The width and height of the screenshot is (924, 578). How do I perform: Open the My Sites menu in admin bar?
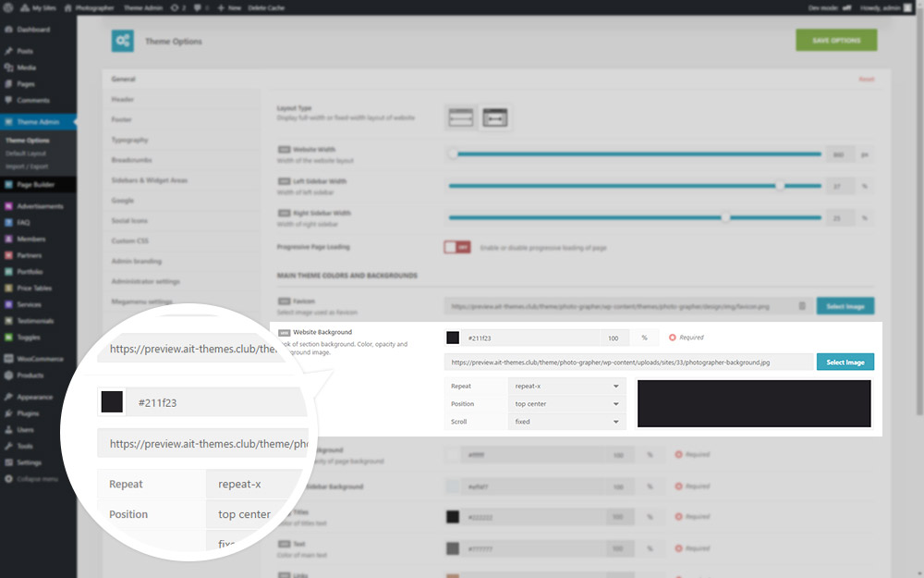pyautogui.click(x=39, y=8)
